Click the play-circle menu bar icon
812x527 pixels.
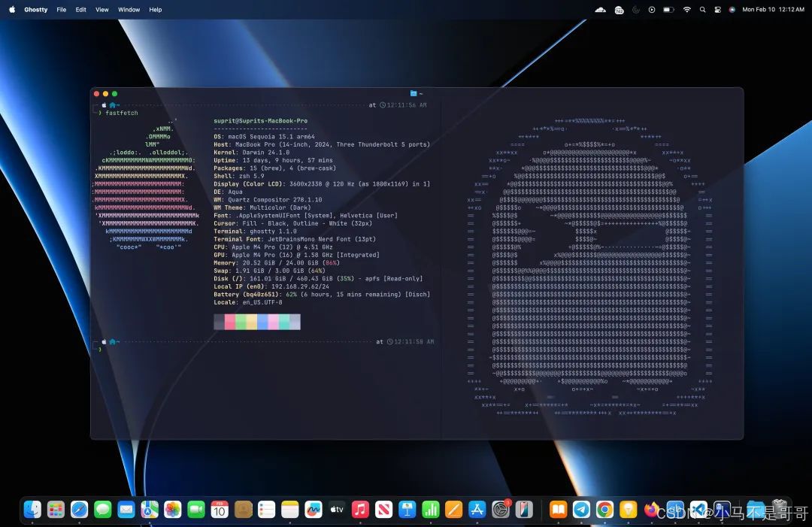tap(652, 9)
